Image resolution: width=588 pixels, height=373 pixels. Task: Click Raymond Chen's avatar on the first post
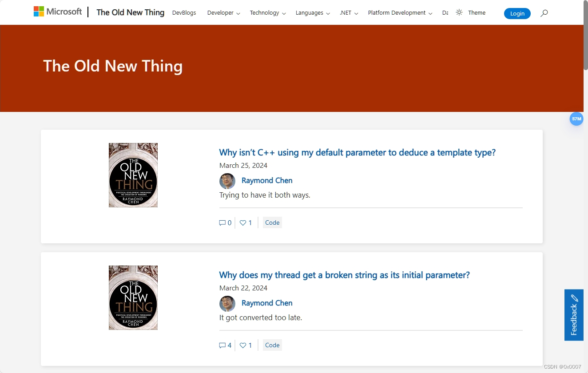coord(227,181)
